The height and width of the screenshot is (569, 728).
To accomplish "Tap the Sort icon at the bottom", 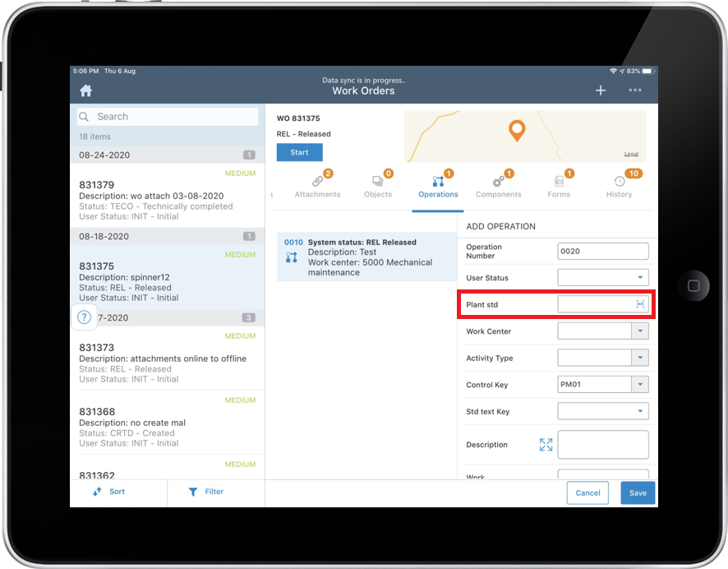I will [x=97, y=492].
